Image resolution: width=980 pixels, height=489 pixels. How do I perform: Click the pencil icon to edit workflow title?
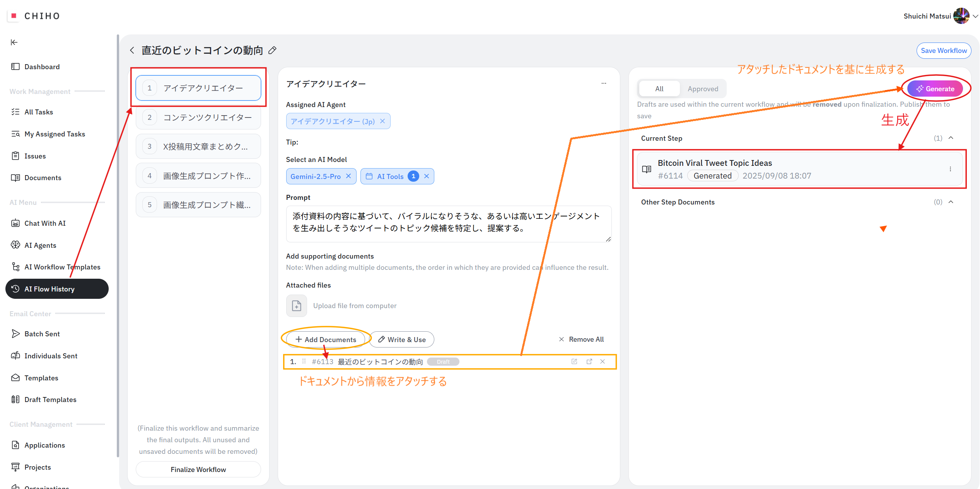pyautogui.click(x=273, y=50)
